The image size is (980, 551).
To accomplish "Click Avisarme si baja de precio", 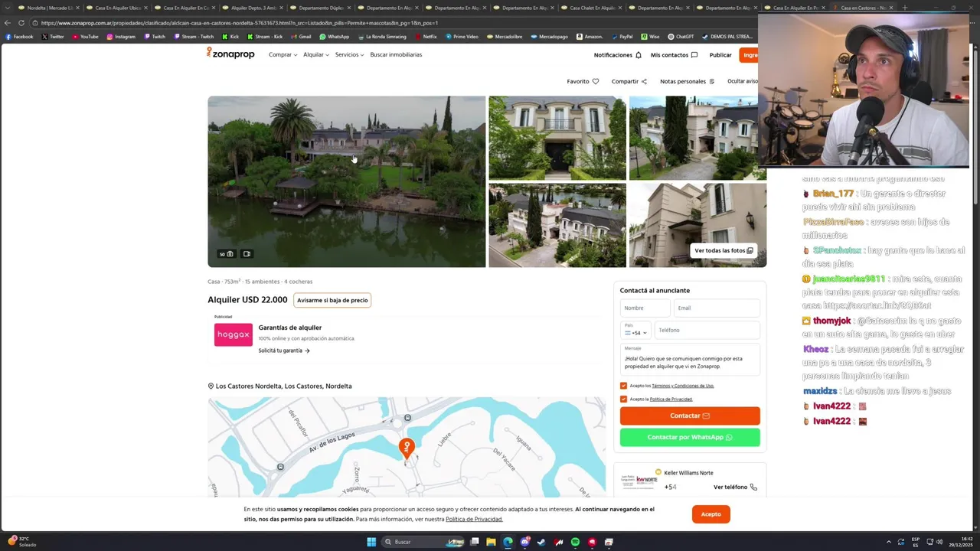I will [x=332, y=300].
